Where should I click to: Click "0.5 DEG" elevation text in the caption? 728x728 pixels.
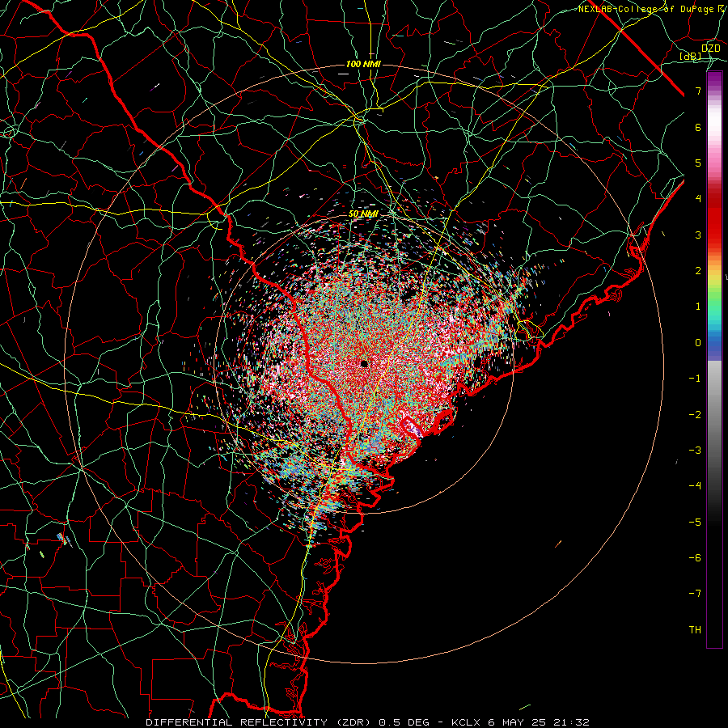coord(405,722)
